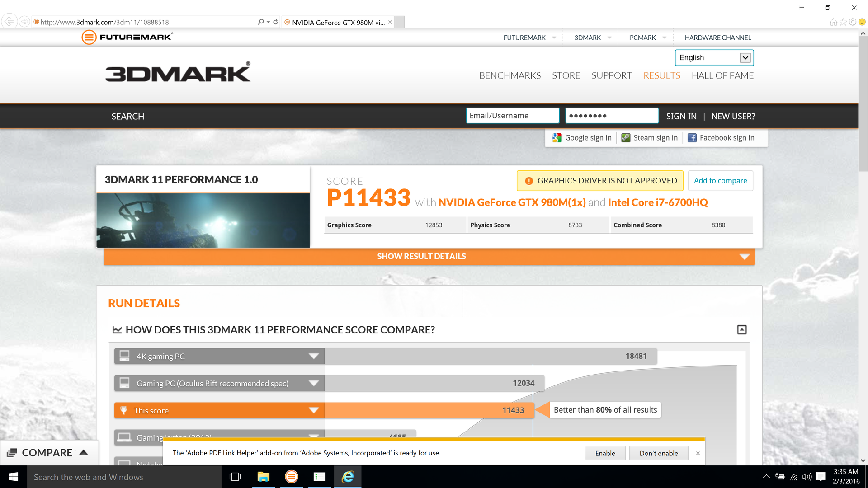Open File Explorer from the taskbar

[263, 477]
